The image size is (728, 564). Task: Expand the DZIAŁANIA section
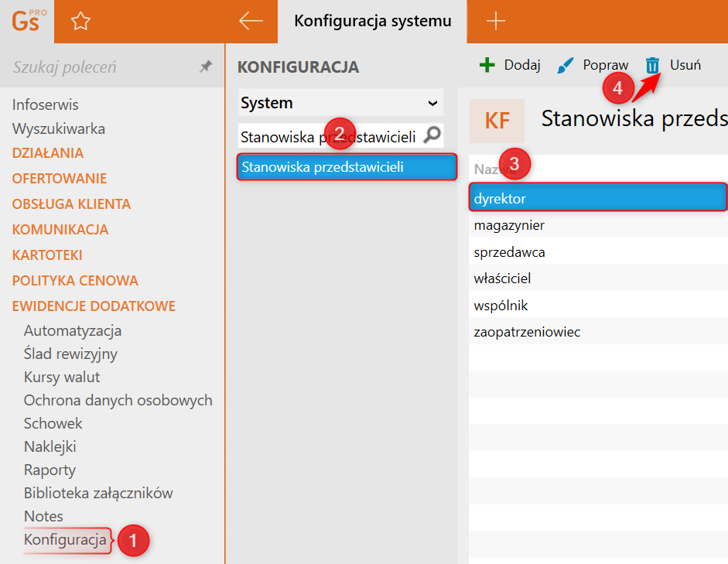point(48,153)
